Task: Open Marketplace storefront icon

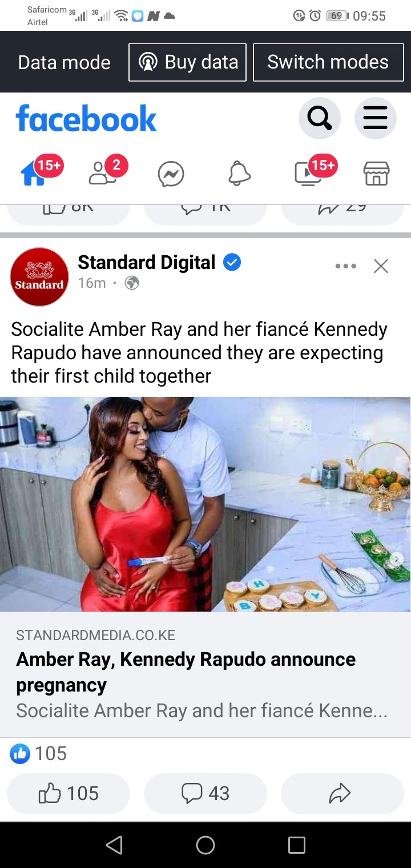Action: 377,174
